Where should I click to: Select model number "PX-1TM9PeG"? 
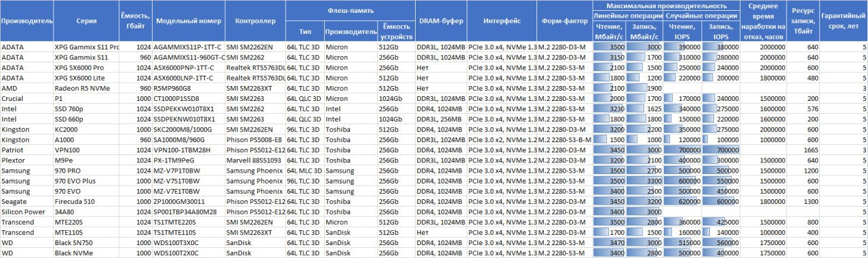[x=189, y=160]
